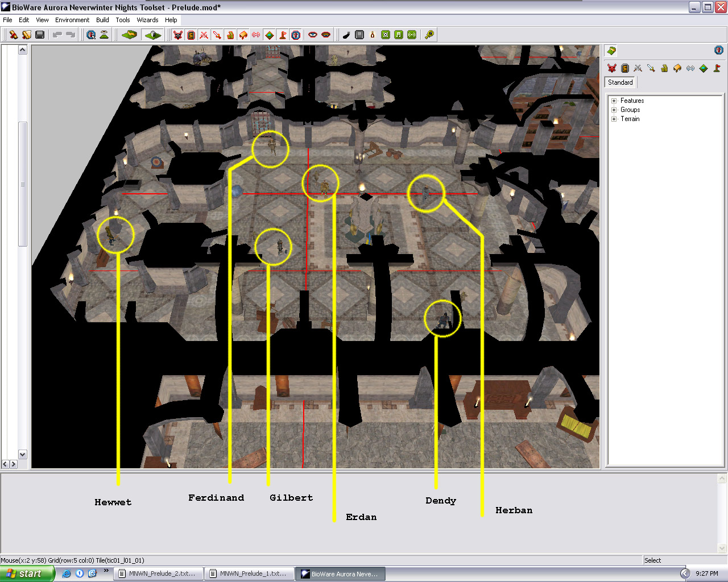
Task: Open the Wizards menu
Action: [x=147, y=20]
